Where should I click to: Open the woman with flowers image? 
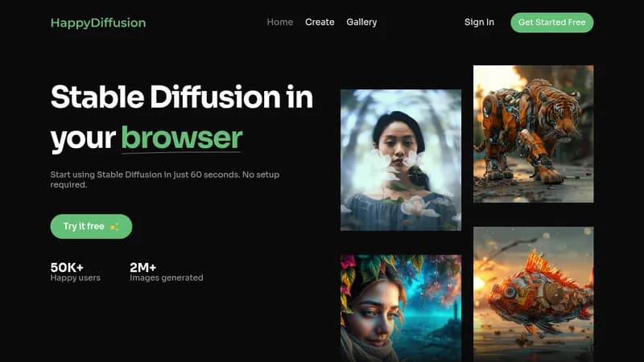[401, 160]
